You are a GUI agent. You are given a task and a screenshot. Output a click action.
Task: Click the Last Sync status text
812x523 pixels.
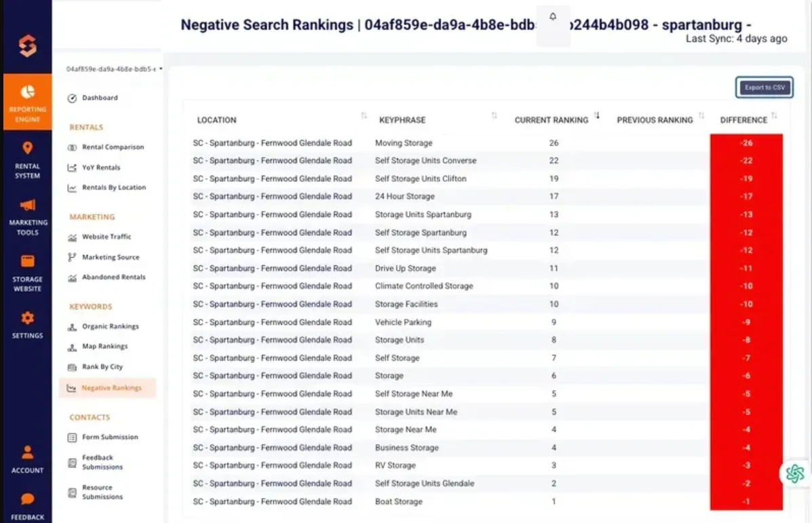(x=737, y=39)
